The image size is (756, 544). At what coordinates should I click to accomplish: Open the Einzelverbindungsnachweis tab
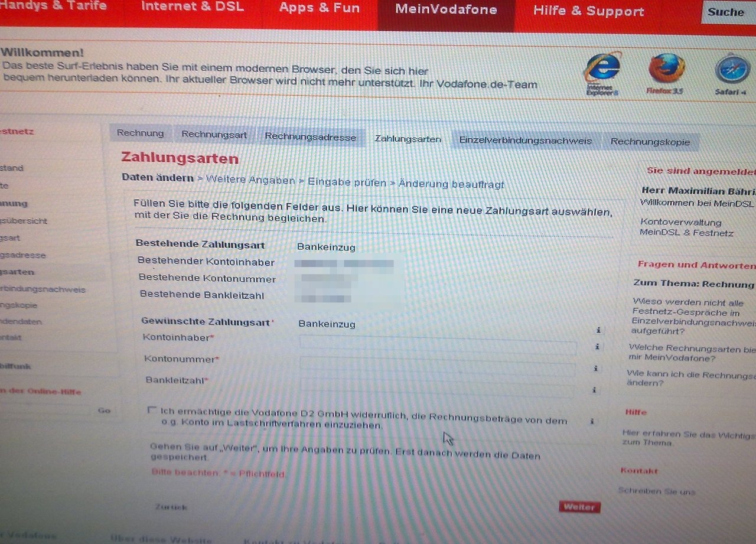pos(525,141)
